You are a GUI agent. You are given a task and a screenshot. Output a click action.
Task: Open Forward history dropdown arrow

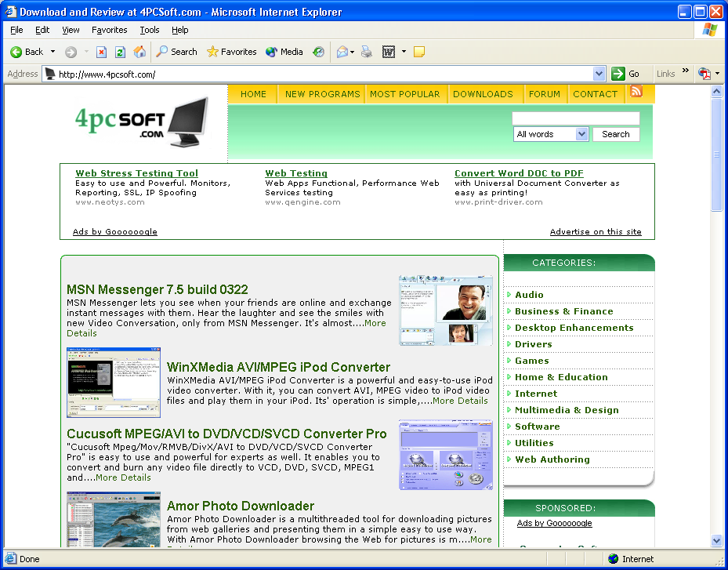[x=86, y=52]
